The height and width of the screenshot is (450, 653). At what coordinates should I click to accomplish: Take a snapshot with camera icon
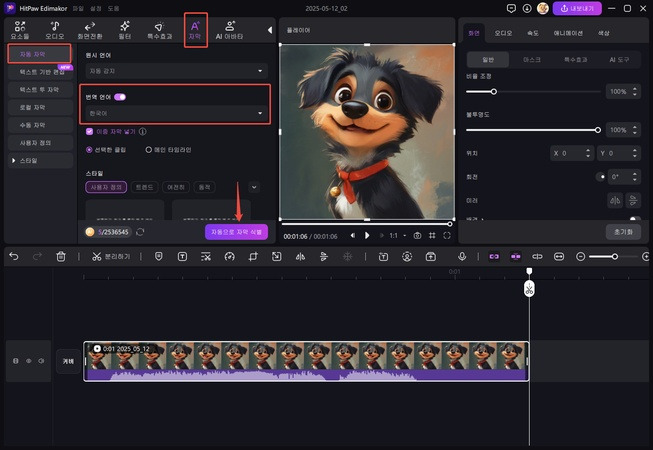point(417,236)
